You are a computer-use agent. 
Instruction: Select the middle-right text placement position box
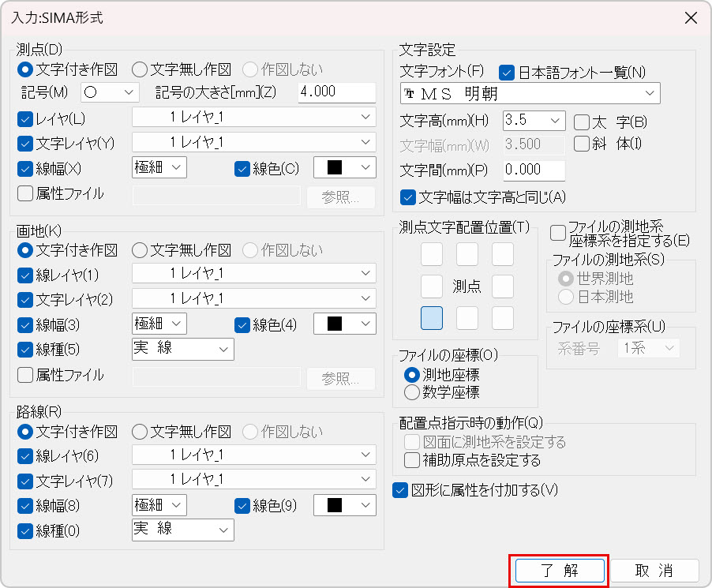503,286
